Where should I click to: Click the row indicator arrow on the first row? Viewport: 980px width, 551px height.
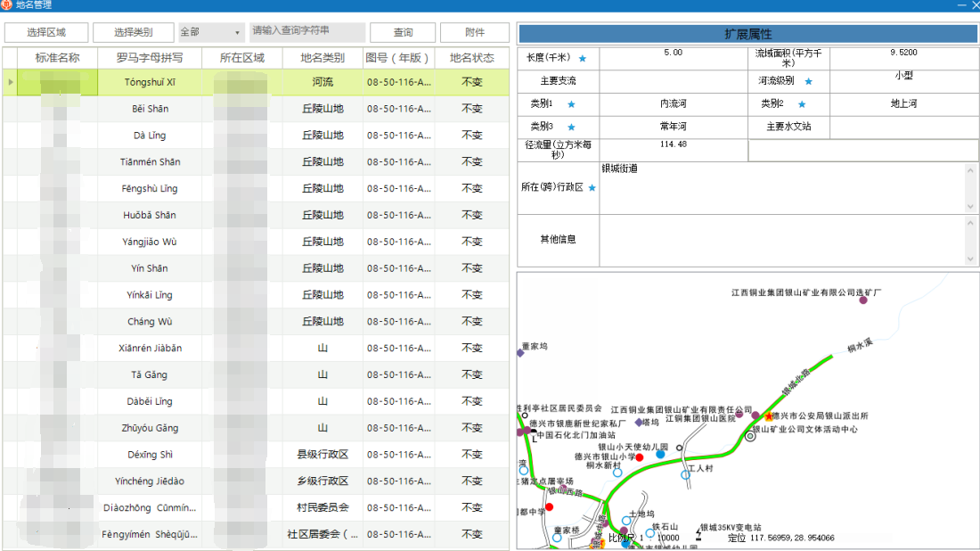10,82
